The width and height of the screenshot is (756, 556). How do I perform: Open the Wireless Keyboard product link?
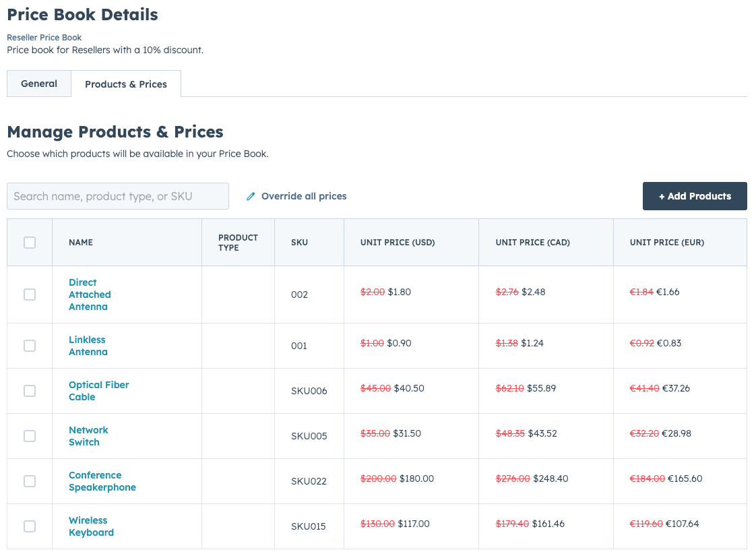click(x=91, y=526)
